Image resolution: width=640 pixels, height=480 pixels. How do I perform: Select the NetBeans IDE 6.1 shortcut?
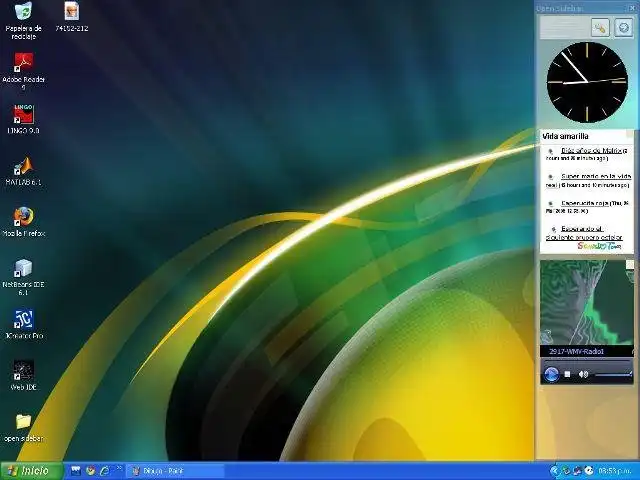coord(23,277)
